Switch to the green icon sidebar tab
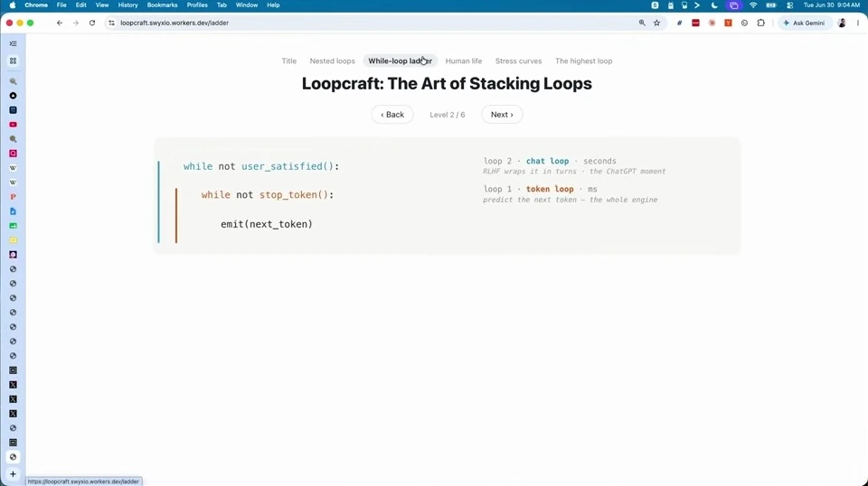This screenshot has height=486, width=868. coord(13,226)
